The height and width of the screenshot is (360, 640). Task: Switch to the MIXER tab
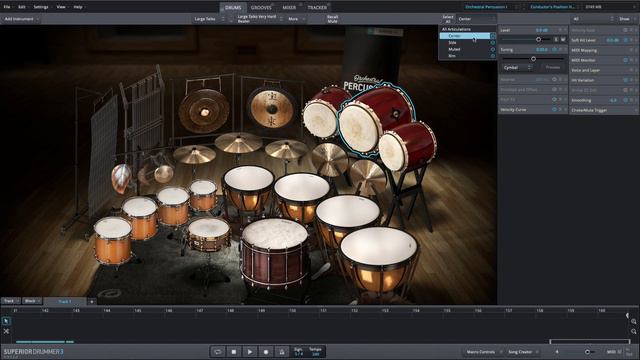(289, 7)
